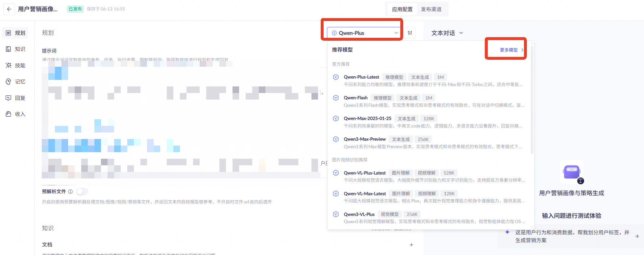Click the back arrow button
Screen dimensions: 644x255
[9, 9]
